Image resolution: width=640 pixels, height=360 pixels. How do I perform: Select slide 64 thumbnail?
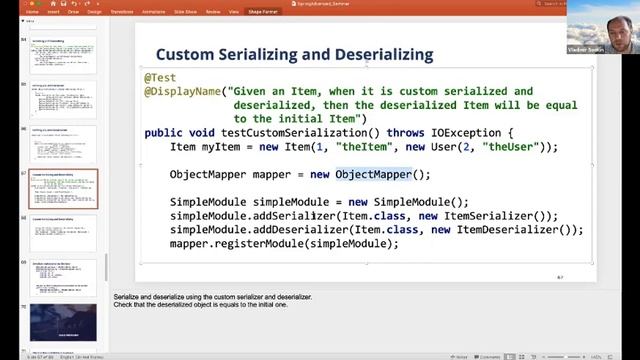tap(63, 55)
